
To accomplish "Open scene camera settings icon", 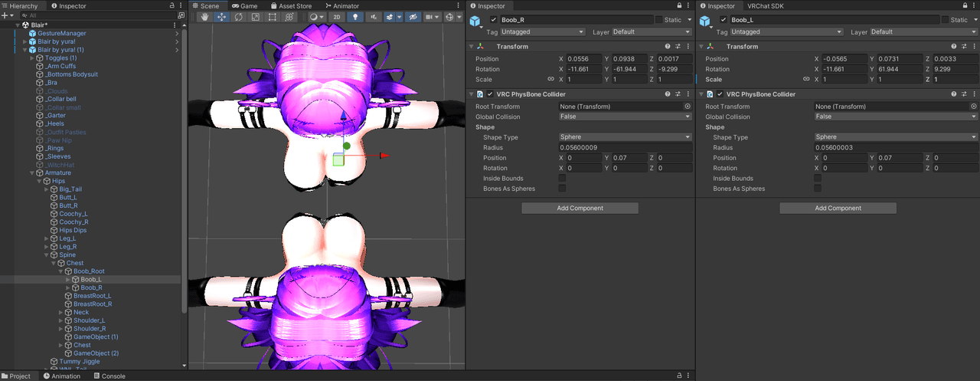I will [x=430, y=17].
